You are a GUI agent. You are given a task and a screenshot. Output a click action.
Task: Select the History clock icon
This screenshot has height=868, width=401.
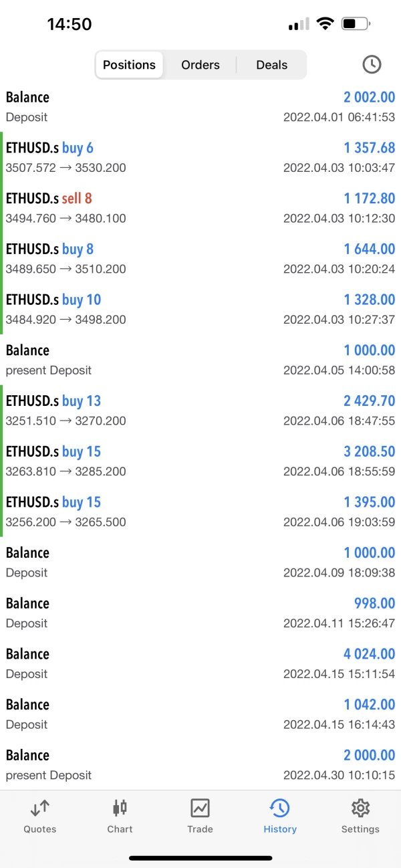tap(279, 808)
